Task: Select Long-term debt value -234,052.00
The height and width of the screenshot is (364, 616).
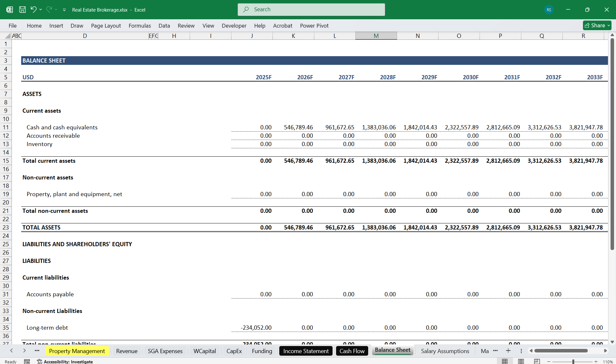Action: [x=256, y=328]
